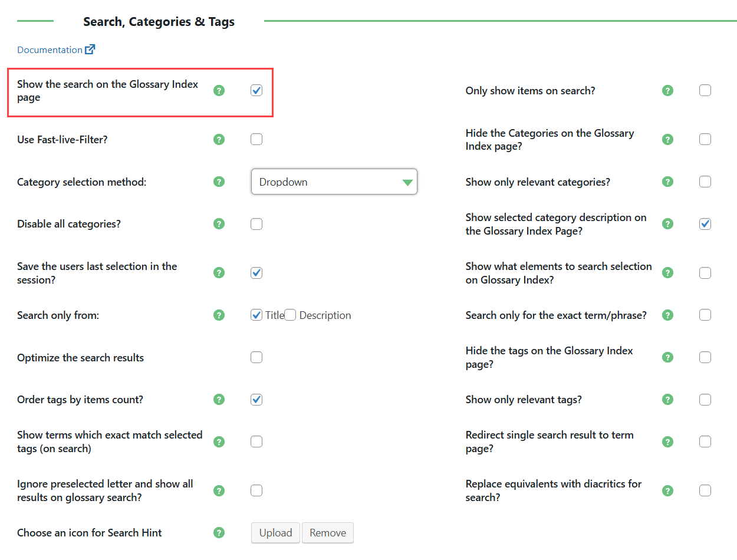Screen dimensions: 737x560
Task: Open help icon for Show only relevant categories
Action: (667, 182)
